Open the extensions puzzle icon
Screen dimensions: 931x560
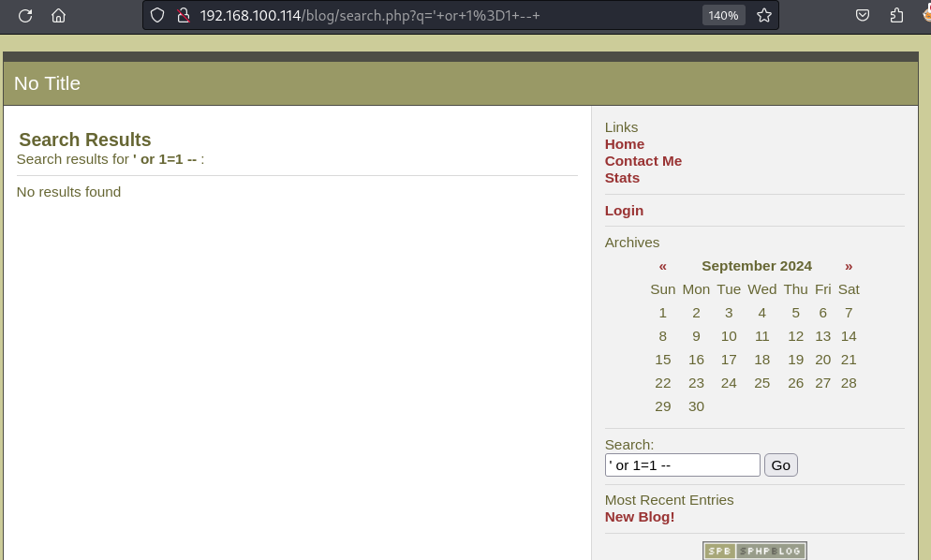coord(896,15)
